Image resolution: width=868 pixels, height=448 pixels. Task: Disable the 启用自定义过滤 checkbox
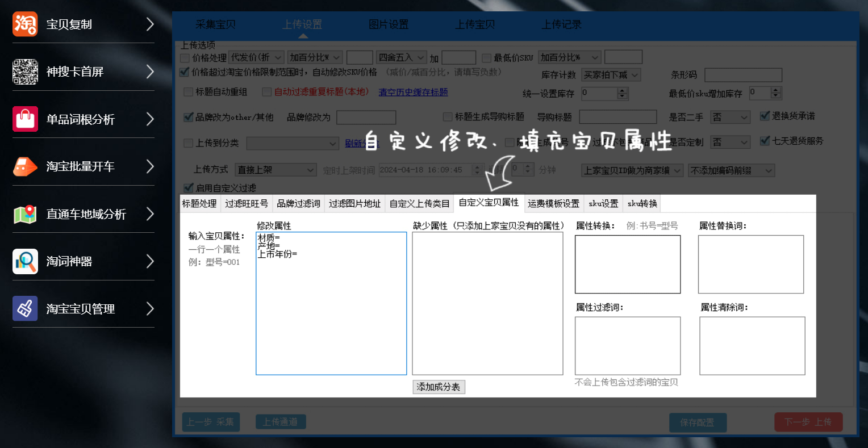pyautogui.click(x=189, y=188)
